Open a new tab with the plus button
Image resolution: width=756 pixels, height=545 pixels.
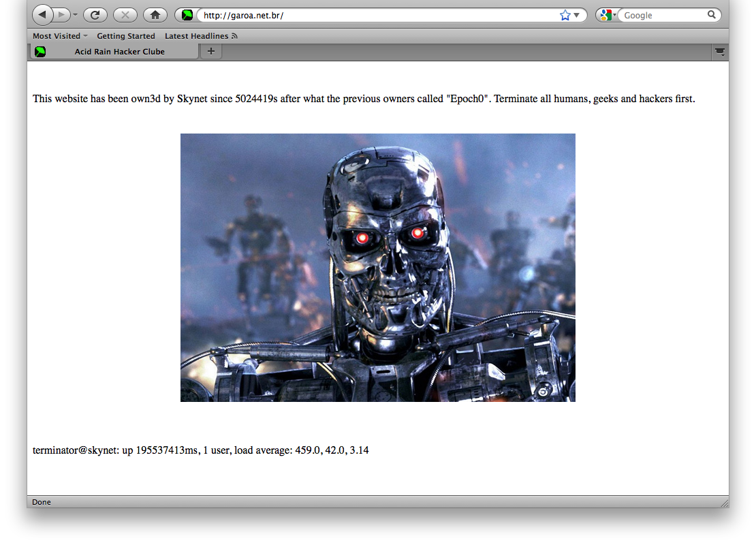[211, 51]
